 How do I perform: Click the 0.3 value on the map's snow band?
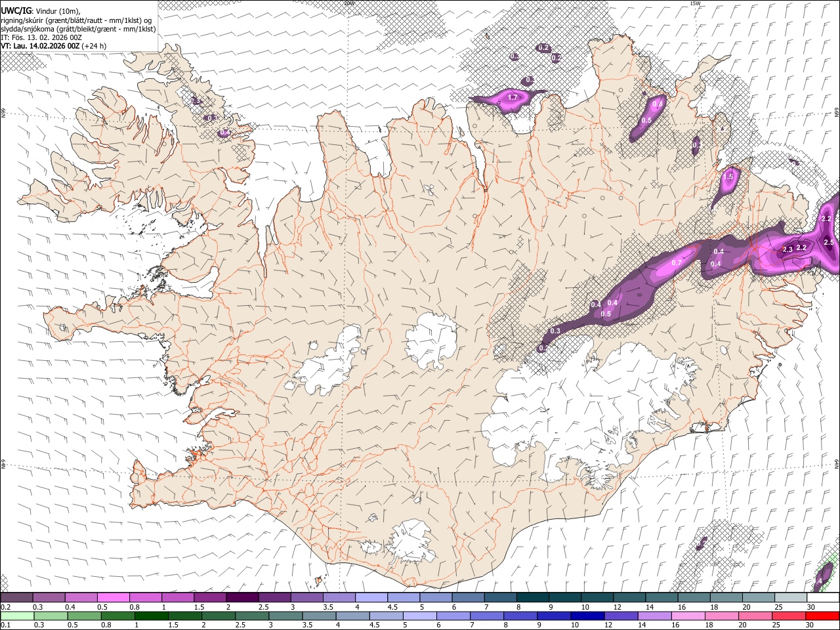[x=555, y=331]
